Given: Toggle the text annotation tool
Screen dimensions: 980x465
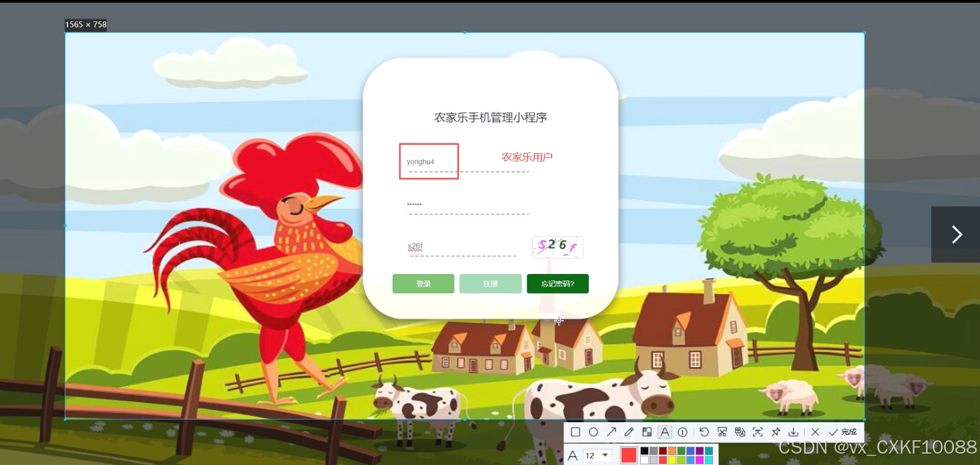Looking at the screenshot, I should click(665, 432).
